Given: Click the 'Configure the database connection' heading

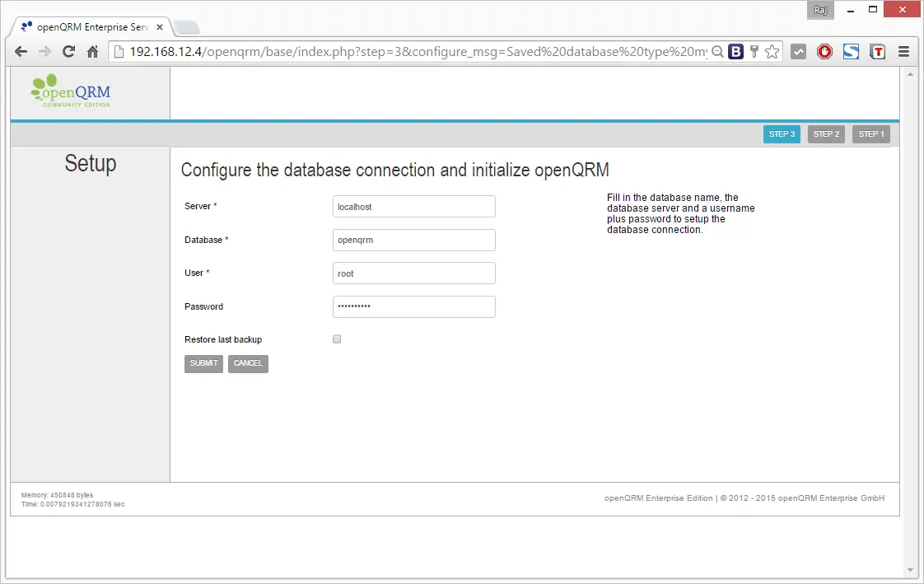Looking at the screenshot, I should click(394, 171).
